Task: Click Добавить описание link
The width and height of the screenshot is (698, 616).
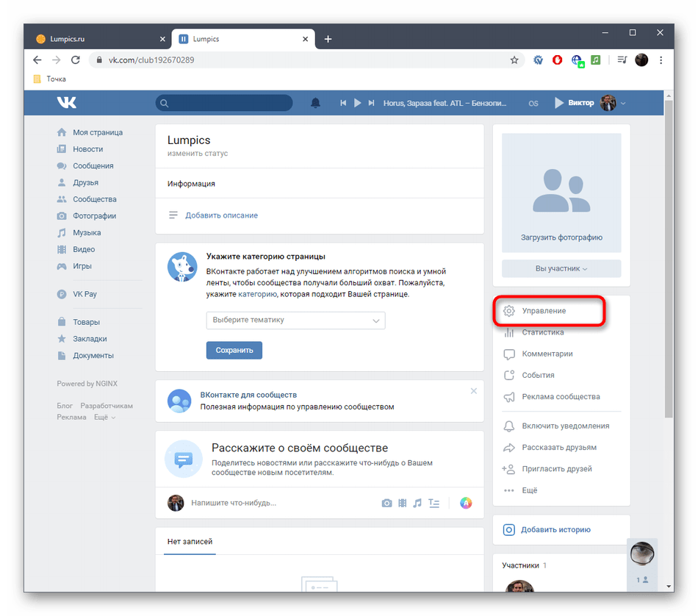Action: point(222,215)
